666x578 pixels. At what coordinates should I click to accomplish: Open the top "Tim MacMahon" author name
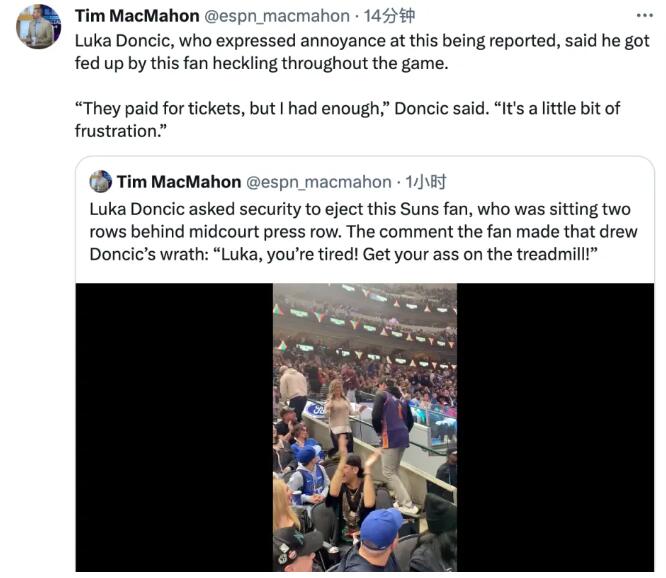tap(137, 15)
